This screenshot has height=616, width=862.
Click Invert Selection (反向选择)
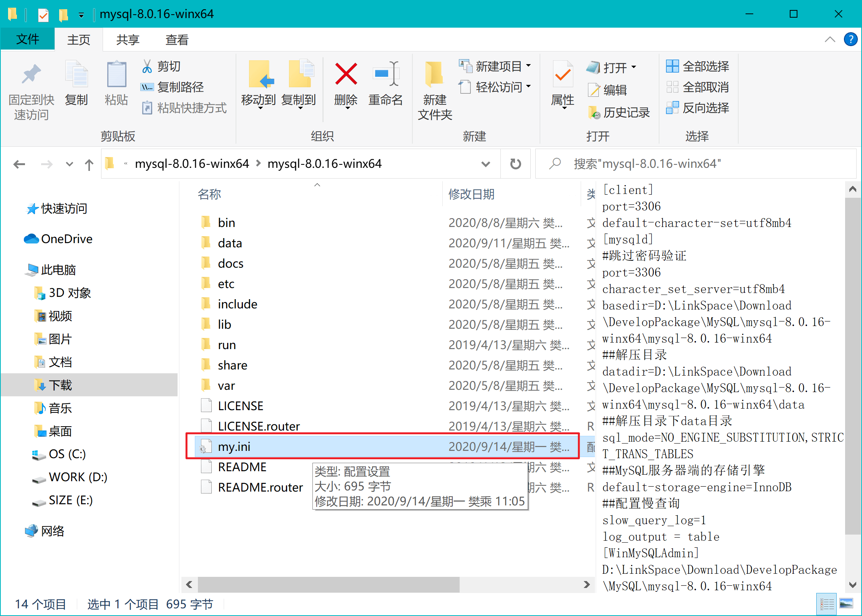[698, 108]
